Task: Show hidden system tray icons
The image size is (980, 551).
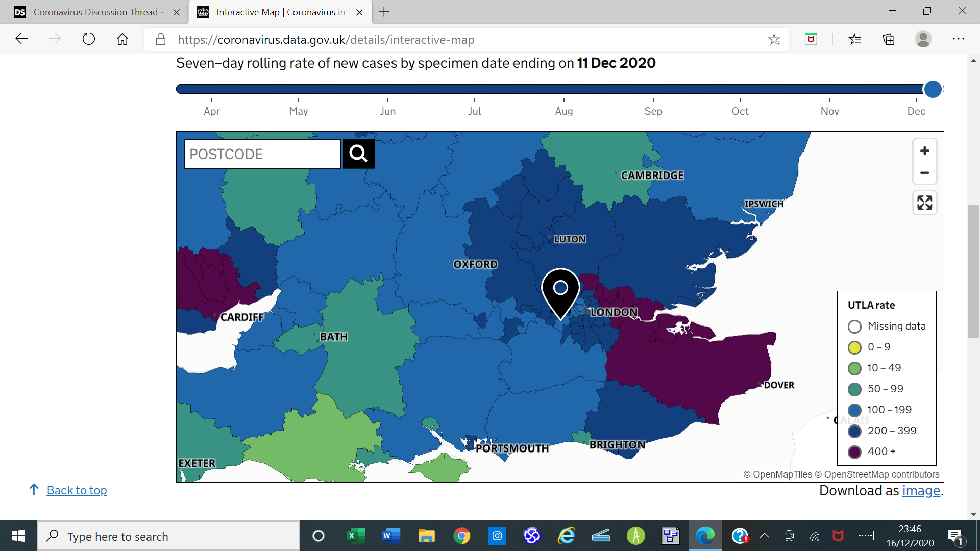Action: (x=764, y=536)
